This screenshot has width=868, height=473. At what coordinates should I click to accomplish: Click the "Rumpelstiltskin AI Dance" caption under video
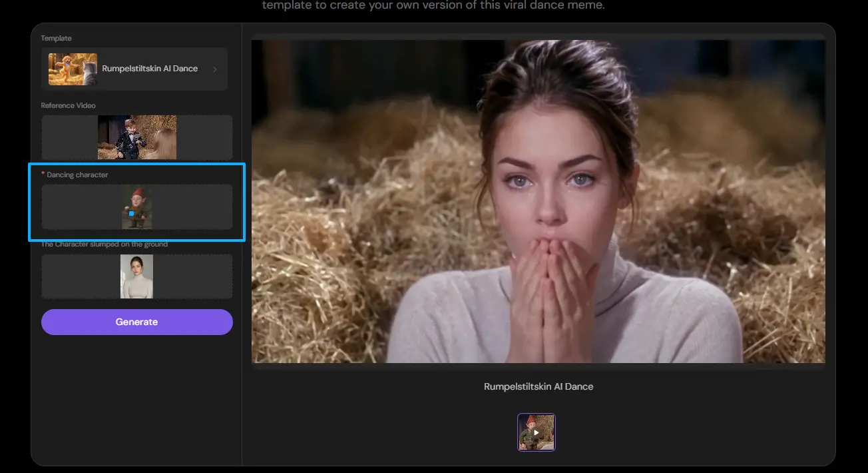539,386
